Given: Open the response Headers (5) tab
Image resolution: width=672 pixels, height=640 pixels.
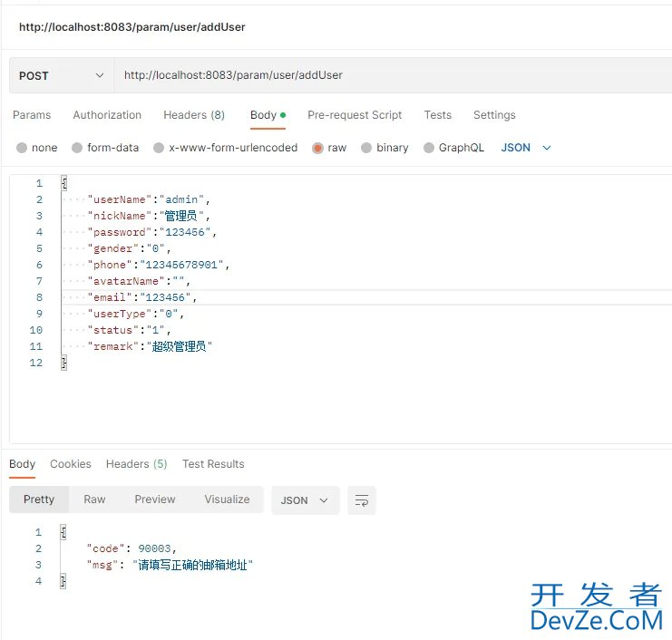Looking at the screenshot, I should tap(137, 464).
